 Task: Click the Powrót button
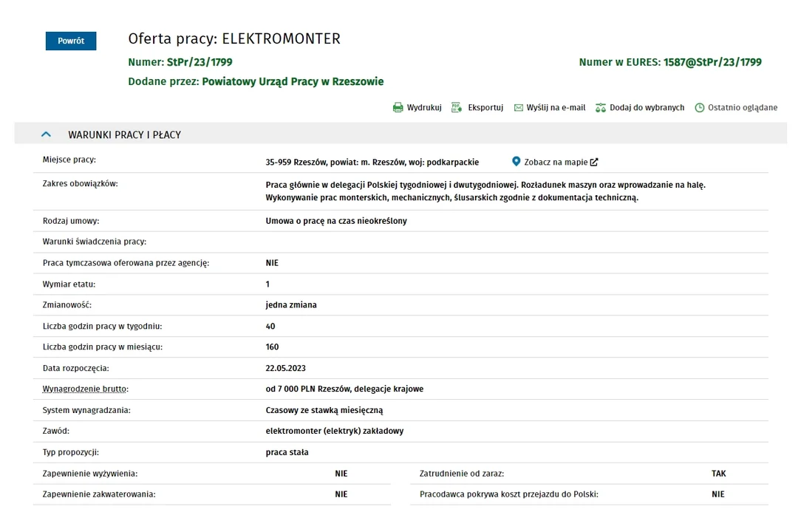[x=71, y=41]
